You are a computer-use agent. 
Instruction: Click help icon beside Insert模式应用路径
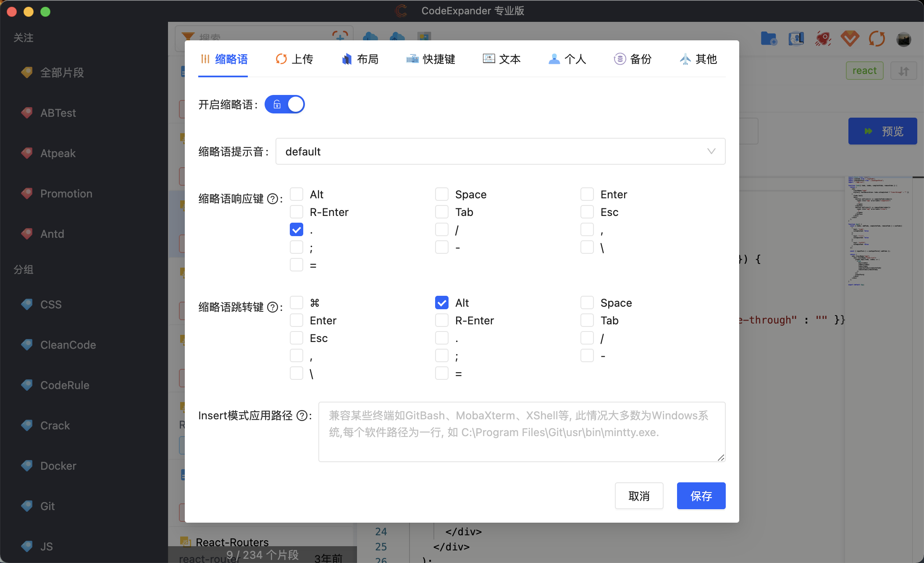(x=302, y=416)
